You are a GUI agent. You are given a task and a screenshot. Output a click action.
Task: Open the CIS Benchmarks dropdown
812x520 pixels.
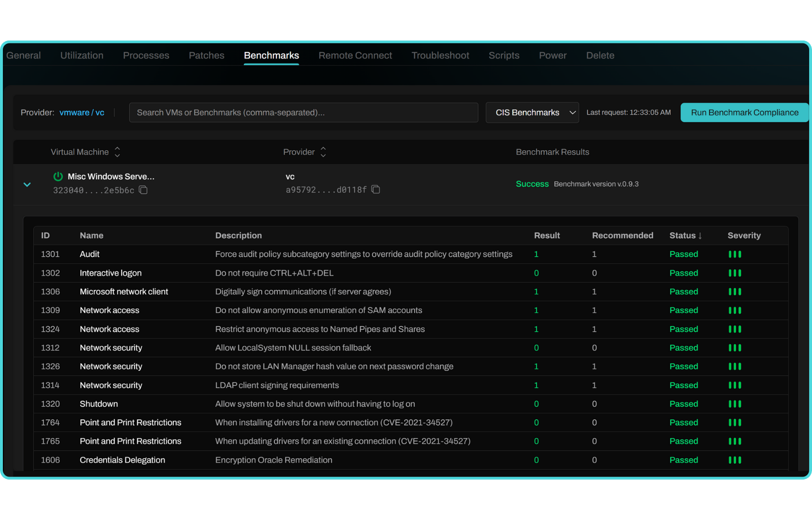(532, 113)
